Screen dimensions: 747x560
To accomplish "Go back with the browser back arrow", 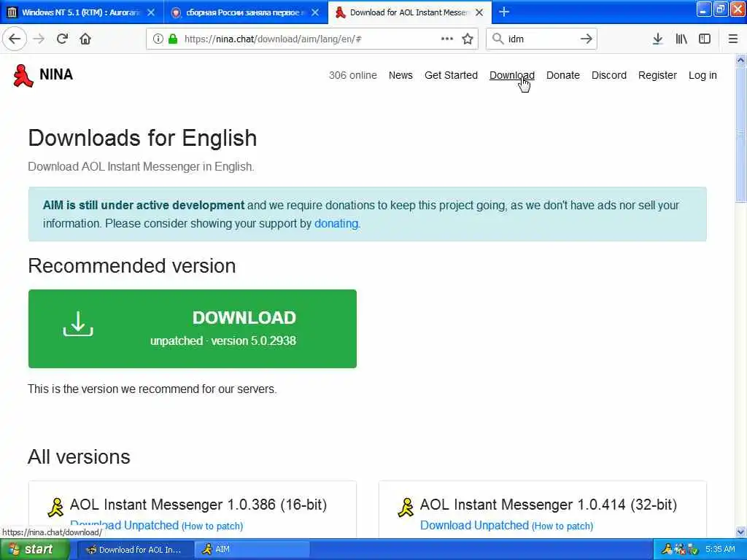I will (15, 39).
